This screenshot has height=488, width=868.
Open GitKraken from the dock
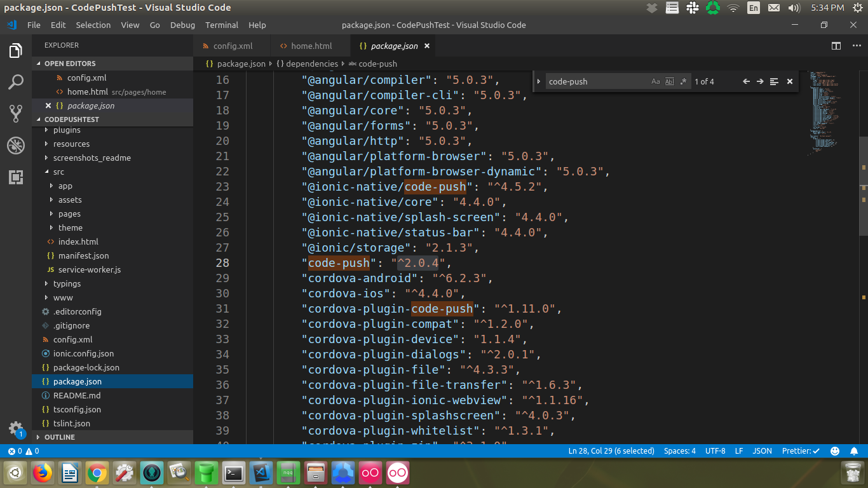click(x=152, y=473)
